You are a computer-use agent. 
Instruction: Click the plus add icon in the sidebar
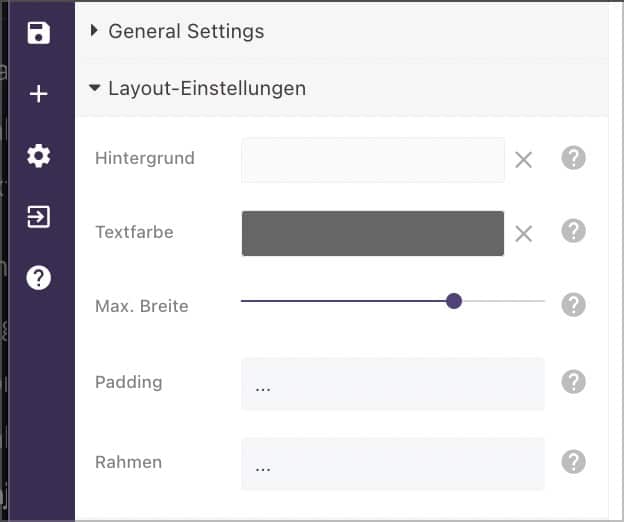[39, 94]
